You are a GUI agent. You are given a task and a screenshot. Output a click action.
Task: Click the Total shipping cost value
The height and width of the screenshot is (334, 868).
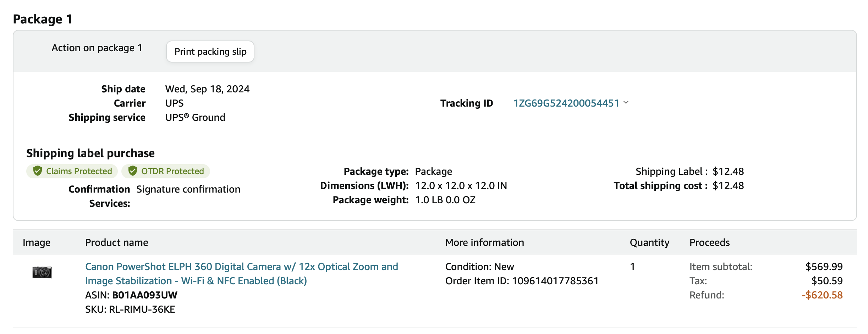[x=728, y=186]
